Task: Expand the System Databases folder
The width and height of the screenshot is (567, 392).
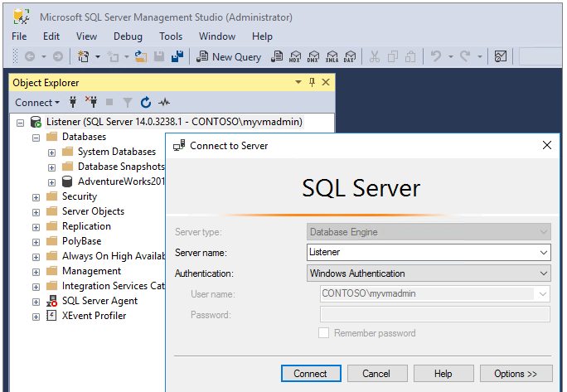Action: [x=51, y=152]
